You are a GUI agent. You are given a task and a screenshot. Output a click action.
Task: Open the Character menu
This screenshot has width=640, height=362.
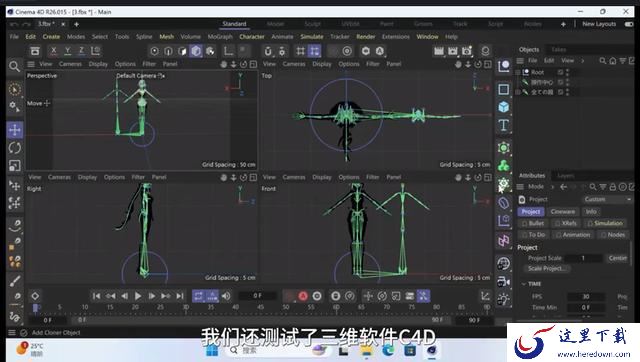pos(252,37)
